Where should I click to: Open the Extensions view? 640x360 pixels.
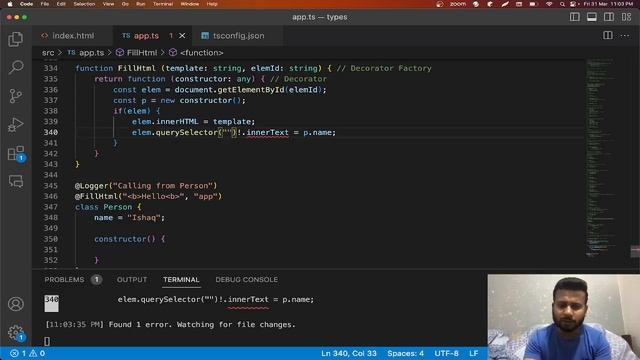coord(16,153)
